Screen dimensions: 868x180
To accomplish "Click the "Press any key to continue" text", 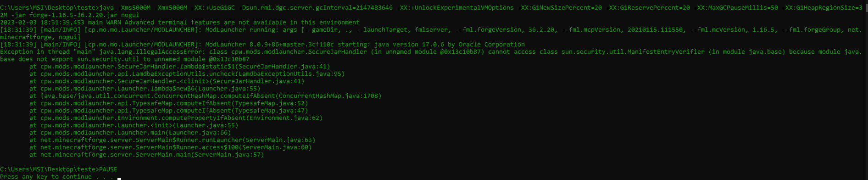I will 46,177.
